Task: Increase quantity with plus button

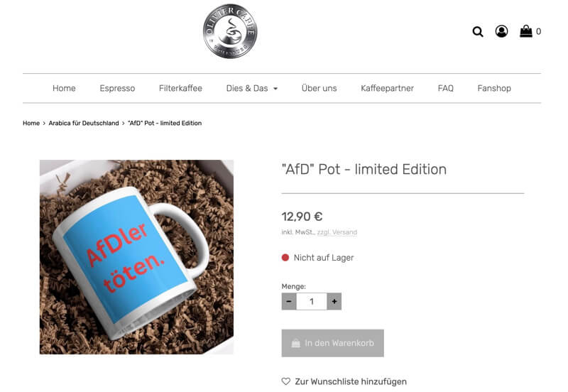Action: [x=334, y=301]
